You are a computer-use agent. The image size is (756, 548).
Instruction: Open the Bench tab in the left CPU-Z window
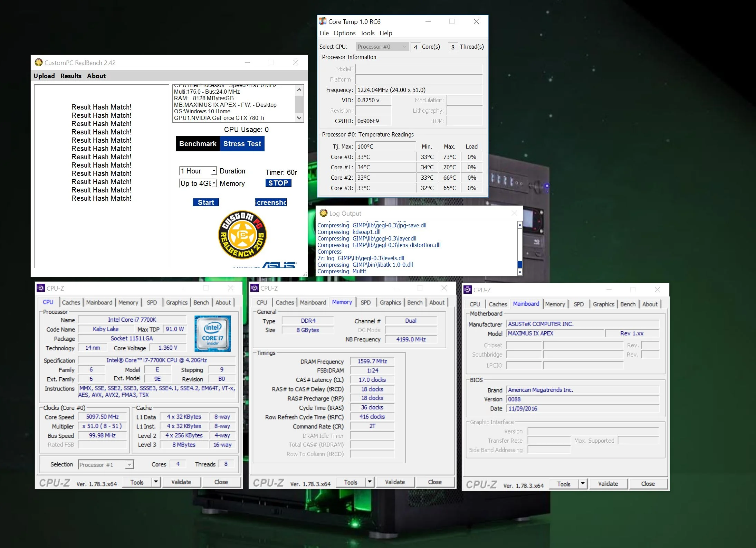[x=201, y=302]
